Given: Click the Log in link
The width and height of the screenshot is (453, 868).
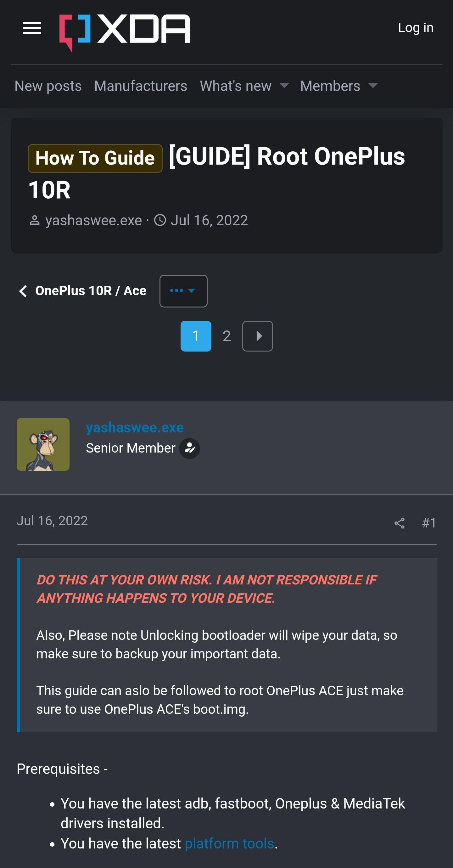Looking at the screenshot, I should click(x=415, y=28).
